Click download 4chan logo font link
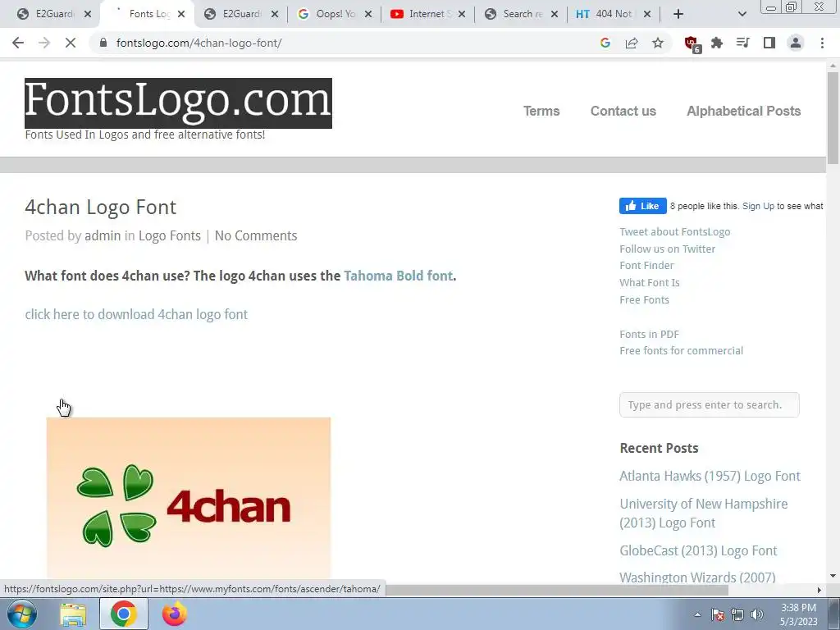This screenshot has width=840, height=630. point(136,314)
